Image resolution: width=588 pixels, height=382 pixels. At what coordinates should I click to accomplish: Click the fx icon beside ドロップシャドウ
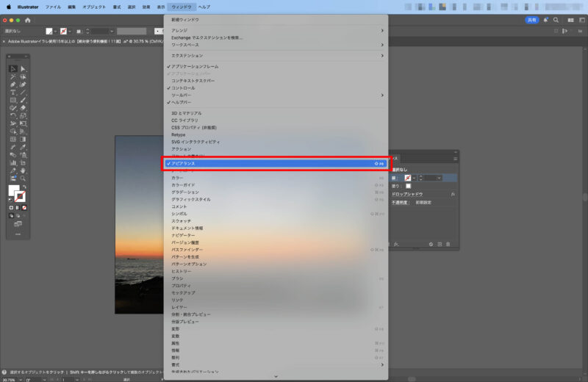[453, 194]
